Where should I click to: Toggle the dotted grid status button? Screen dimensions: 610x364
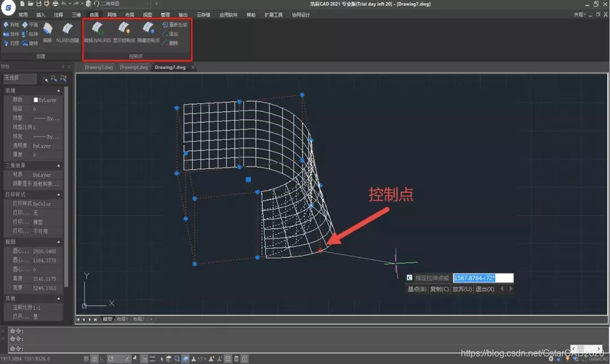228,358
